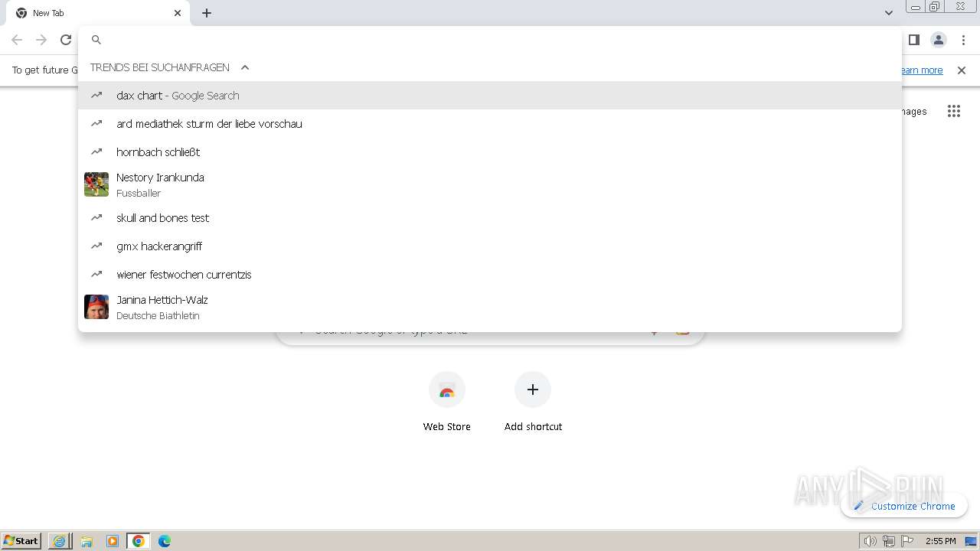Screen dimensions: 980x551
Task: Click the forward navigation arrow
Action: [x=41, y=40]
